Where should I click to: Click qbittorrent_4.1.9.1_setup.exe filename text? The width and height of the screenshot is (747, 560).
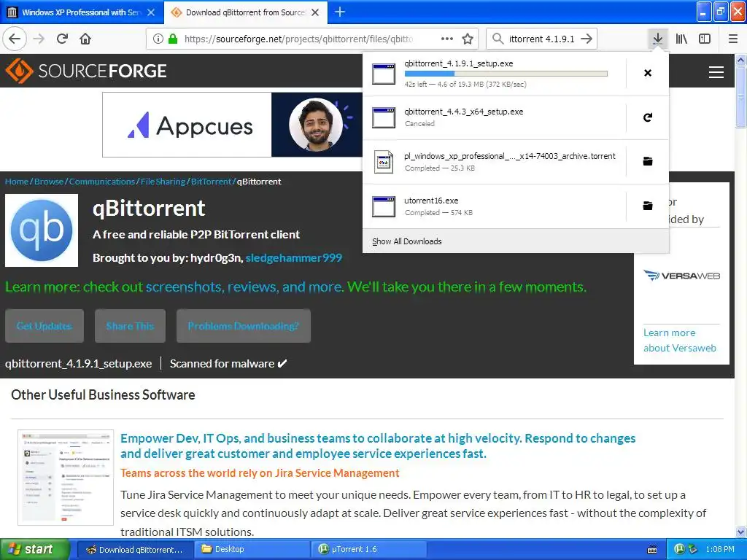(x=78, y=363)
